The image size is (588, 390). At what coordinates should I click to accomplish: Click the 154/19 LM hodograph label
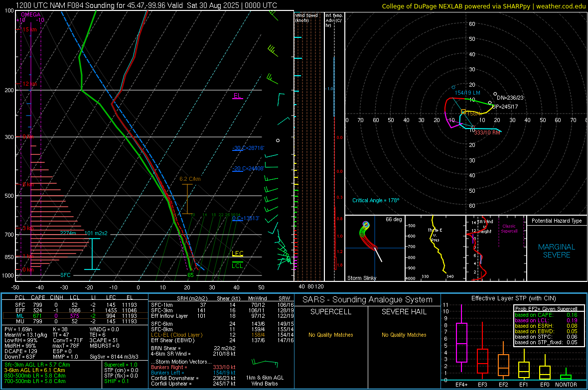467,93
